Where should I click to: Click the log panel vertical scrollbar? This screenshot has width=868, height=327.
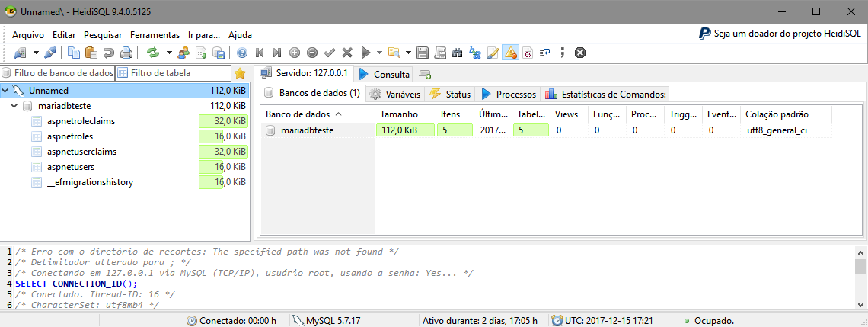(861, 277)
